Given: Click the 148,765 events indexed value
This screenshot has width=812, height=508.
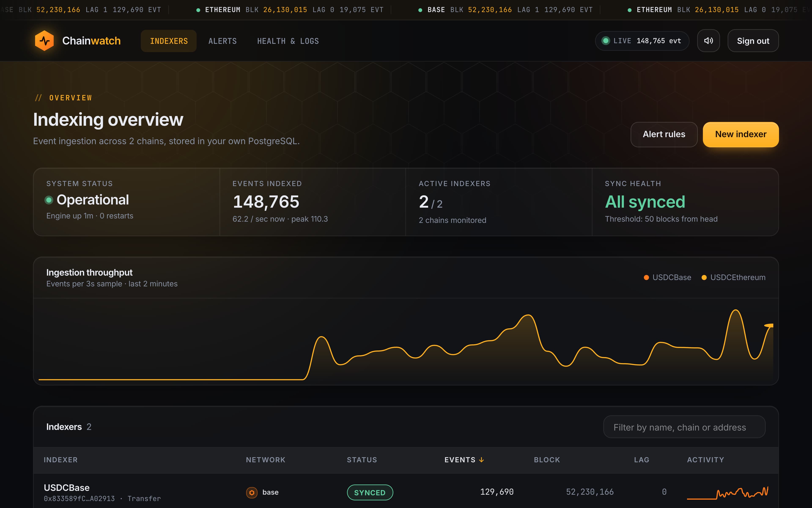Looking at the screenshot, I should pos(266,202).
